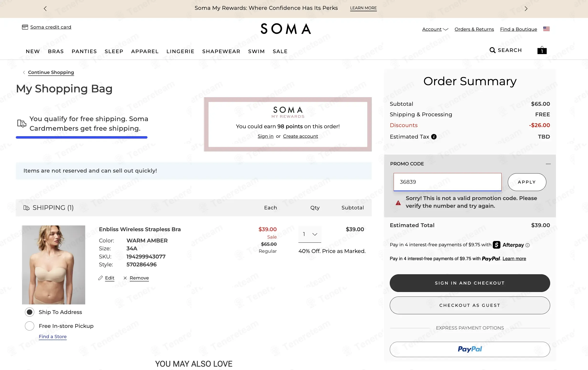The image size is (588, 370).
Task: Click CHECKOUT AS GUEST button
Action: click(x=469, y=305)
